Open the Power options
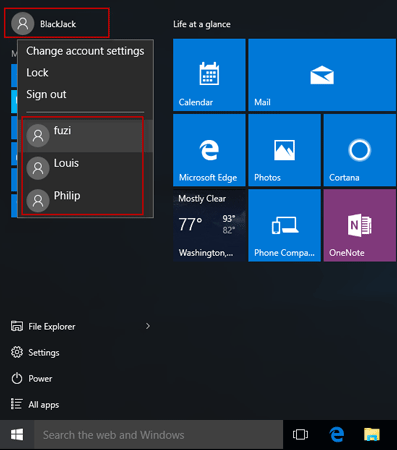Image resolution: width=397 pixels, height=450 pixels. pyautogui.click(x=32, y=378)
